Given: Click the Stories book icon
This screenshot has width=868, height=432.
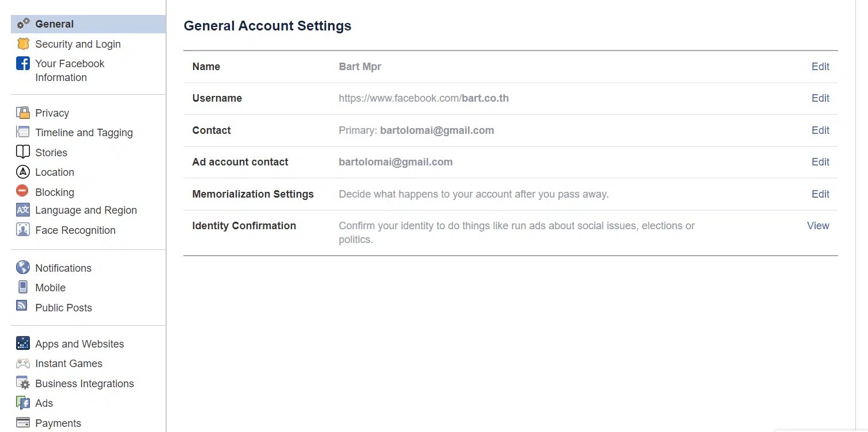Looking at the screenshot, I should 23,152.
